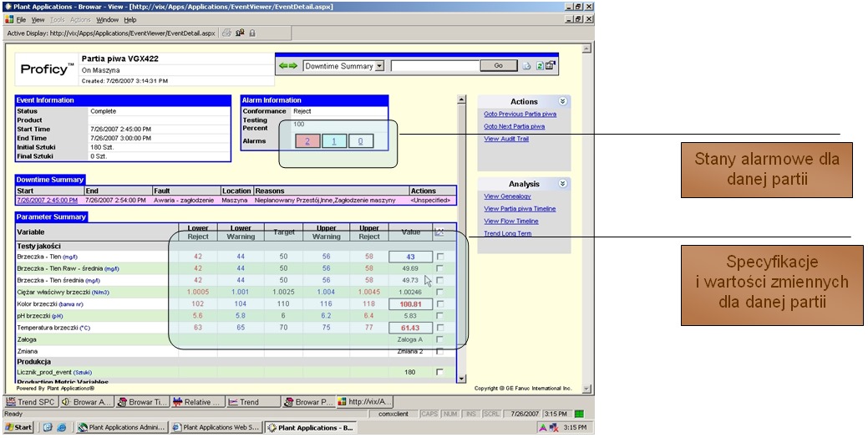The height and width of the screenshot is (438, 868).
Task: Click the green grid icon in the status bar
Action: click(x=580, y=414)
